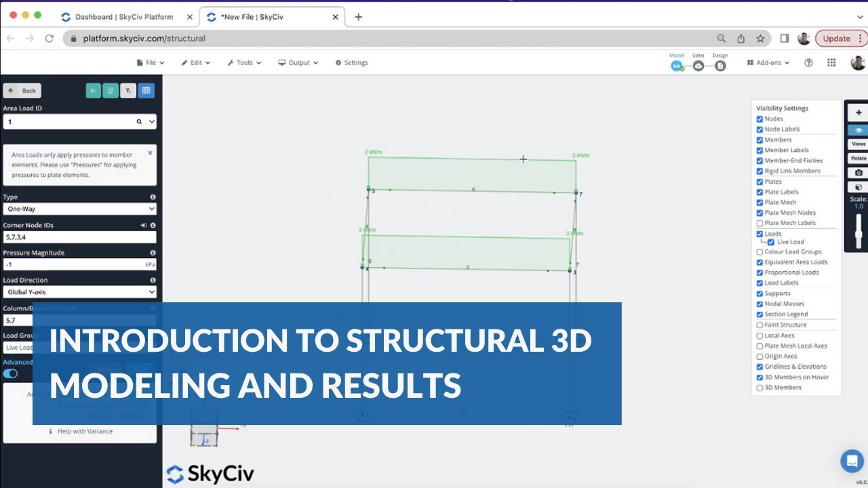Bookmark this page with the star icon
Viewport: 868px width, 488px height.
point(760,39)
